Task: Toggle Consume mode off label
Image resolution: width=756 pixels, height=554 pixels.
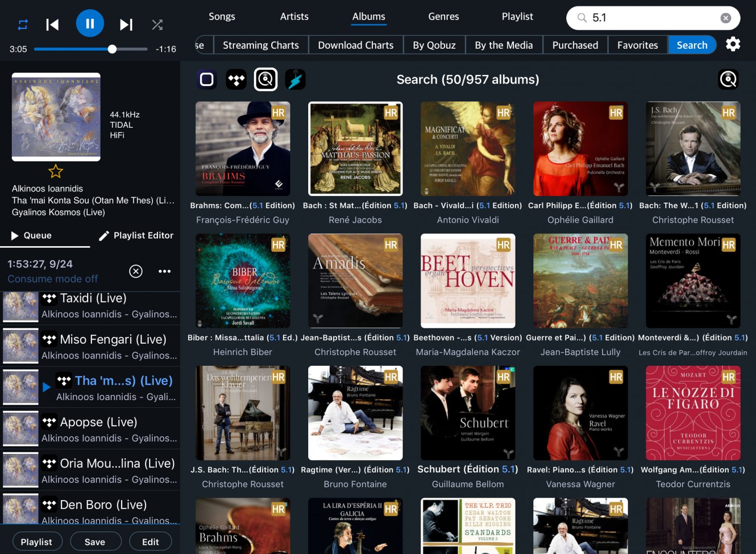Action: (53, 279)
